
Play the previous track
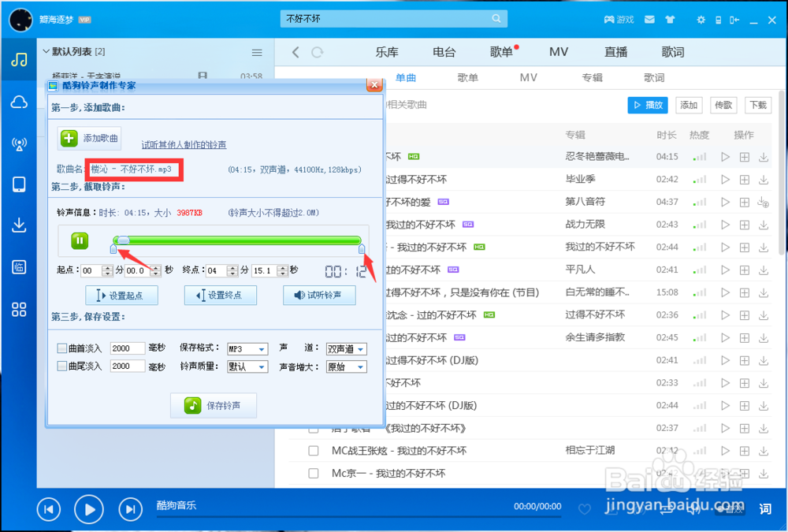(x=49, y=509)
